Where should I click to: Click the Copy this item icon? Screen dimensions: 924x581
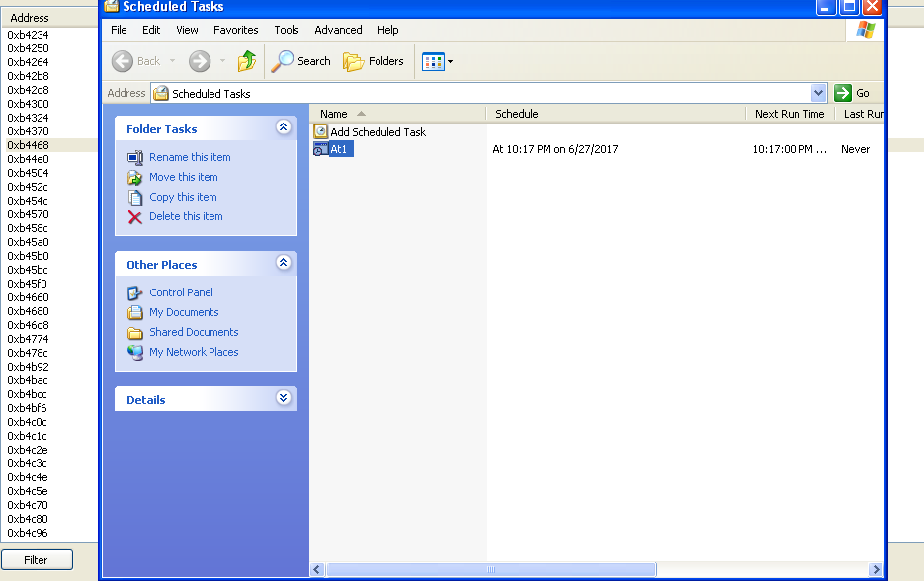135,198
